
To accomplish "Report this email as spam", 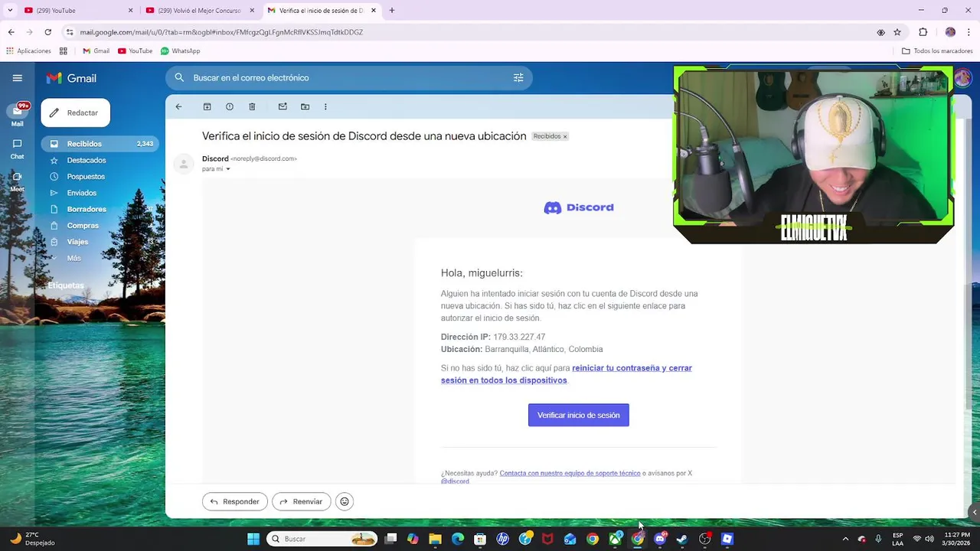I will click(229, 106).
